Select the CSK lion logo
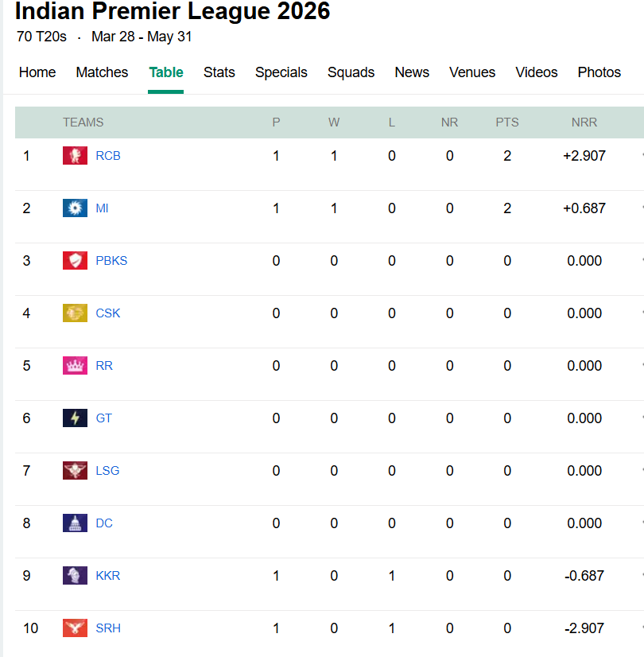This screenshot has width=644, height=657. coord(75,313)
